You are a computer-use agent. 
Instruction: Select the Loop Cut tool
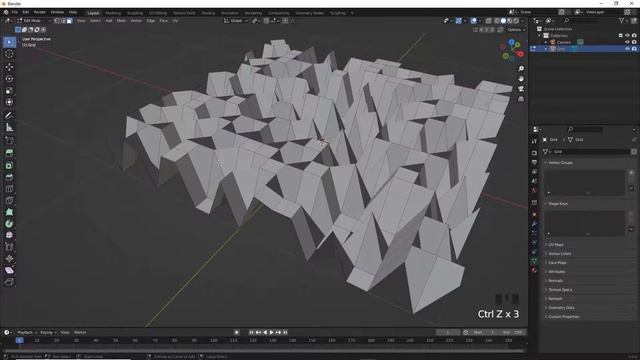coord(9,189)
